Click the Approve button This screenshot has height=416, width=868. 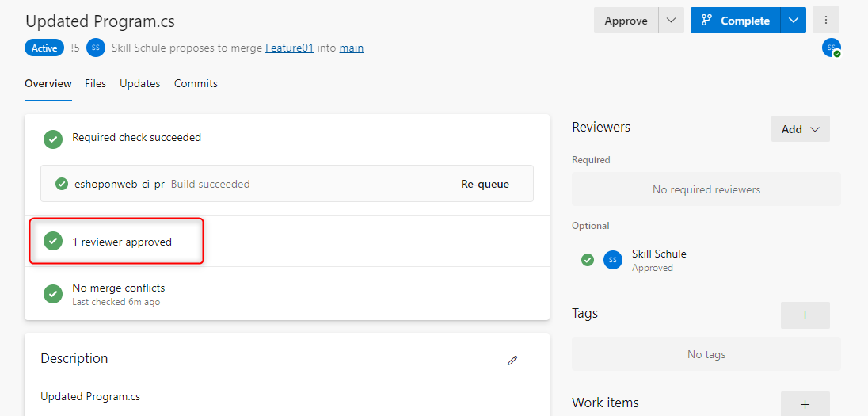[x=626, y=21]
